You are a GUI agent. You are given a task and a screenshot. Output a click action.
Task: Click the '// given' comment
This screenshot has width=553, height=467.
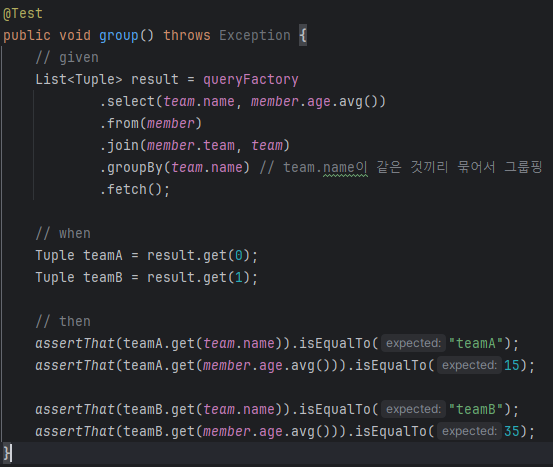[67, 58]
